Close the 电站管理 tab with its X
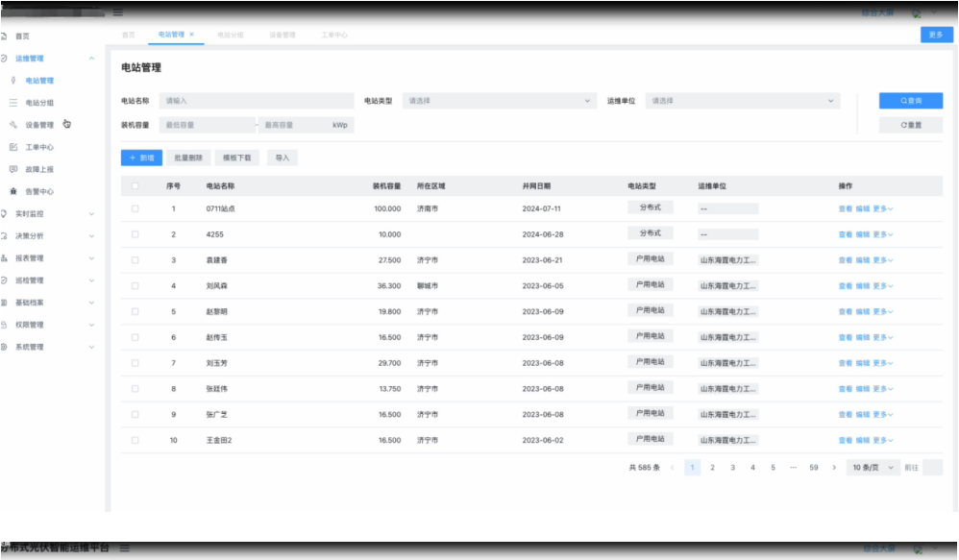Viewport: 959px width, 560px height. click(x=191, y=35)
